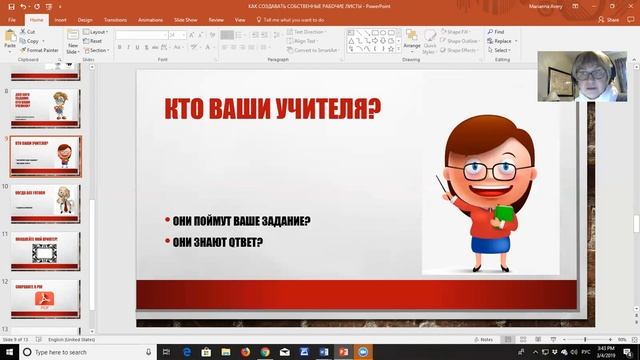Viewport: 640px width, 360px height.
Task: Switch to the Transitions tab
Action: tap(115, 20)
